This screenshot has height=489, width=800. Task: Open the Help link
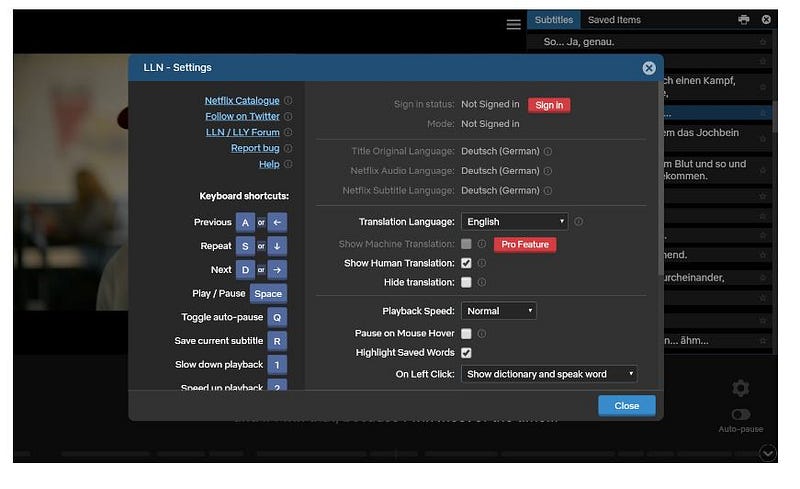(x=269, y=164)
